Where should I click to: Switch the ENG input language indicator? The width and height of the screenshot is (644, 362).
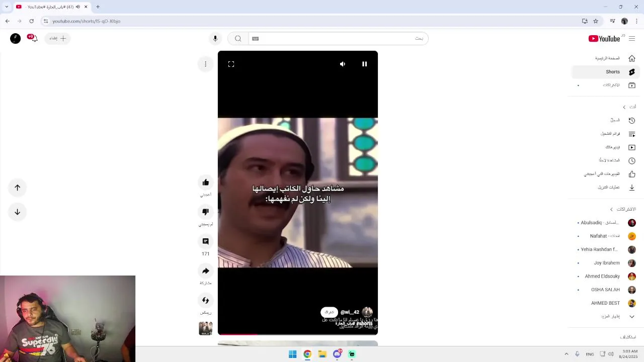coord(590,354)
